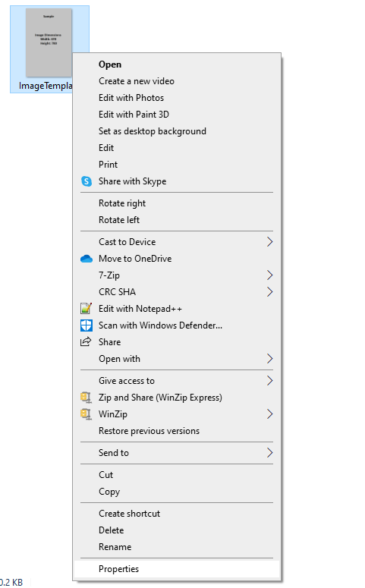Expand the Give access to arrow
The image size is (365, 588).
coord(269,381)
